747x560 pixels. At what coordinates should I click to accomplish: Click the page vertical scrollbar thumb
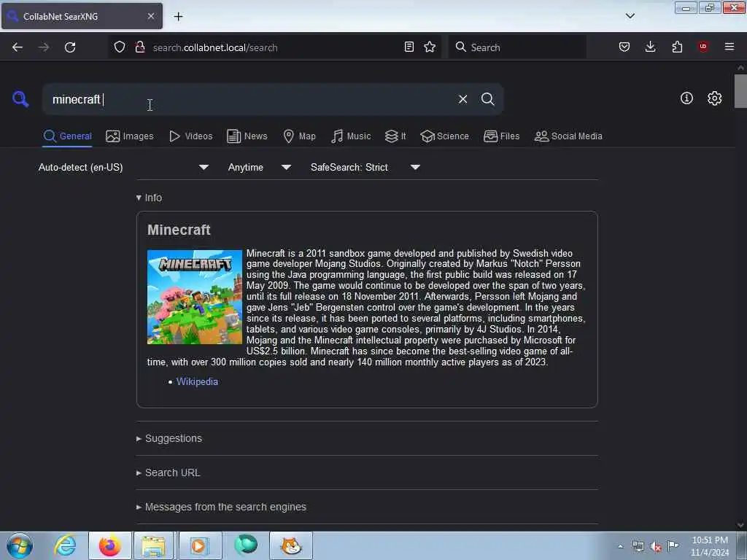click(740, 91)
